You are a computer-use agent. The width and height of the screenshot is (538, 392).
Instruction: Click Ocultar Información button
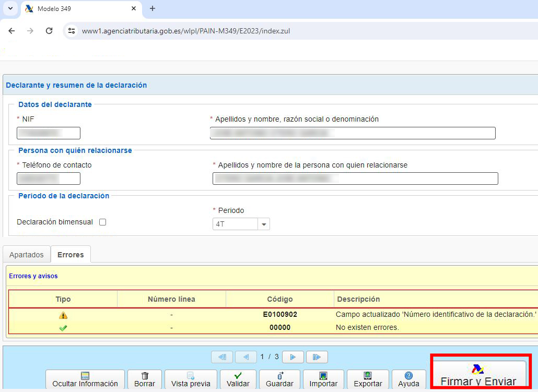(x=85, y=379)
